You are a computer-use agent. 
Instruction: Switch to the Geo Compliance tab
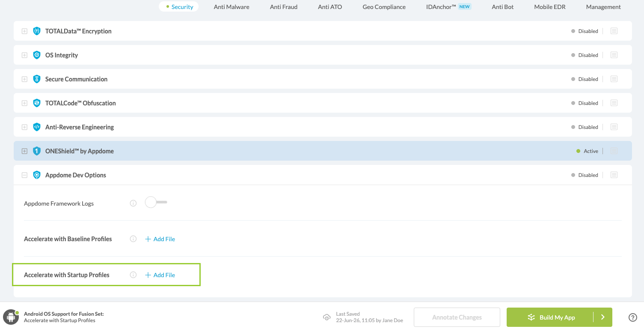point(384,7)
